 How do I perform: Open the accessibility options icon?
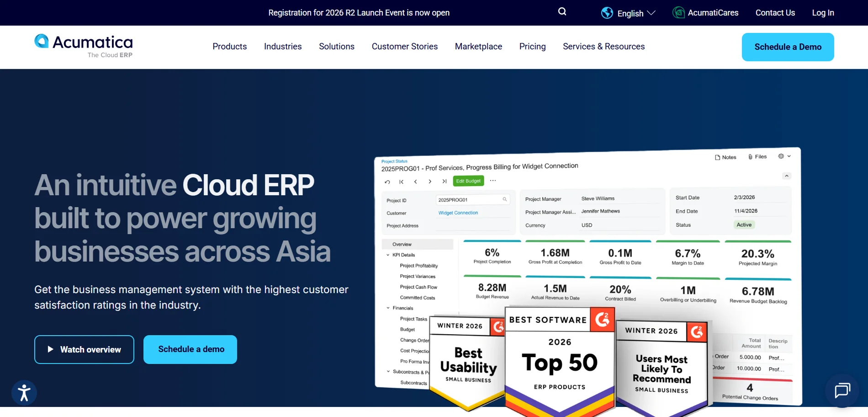24,393
